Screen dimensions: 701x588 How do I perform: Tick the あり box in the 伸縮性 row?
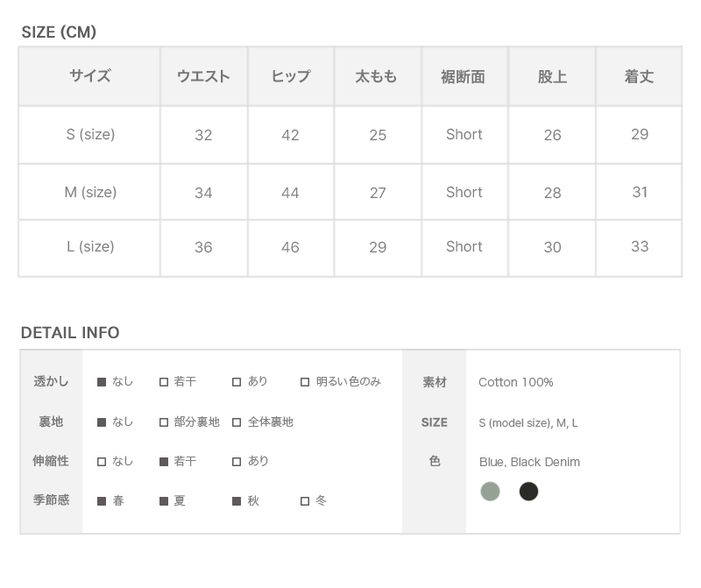coord(237,461)
